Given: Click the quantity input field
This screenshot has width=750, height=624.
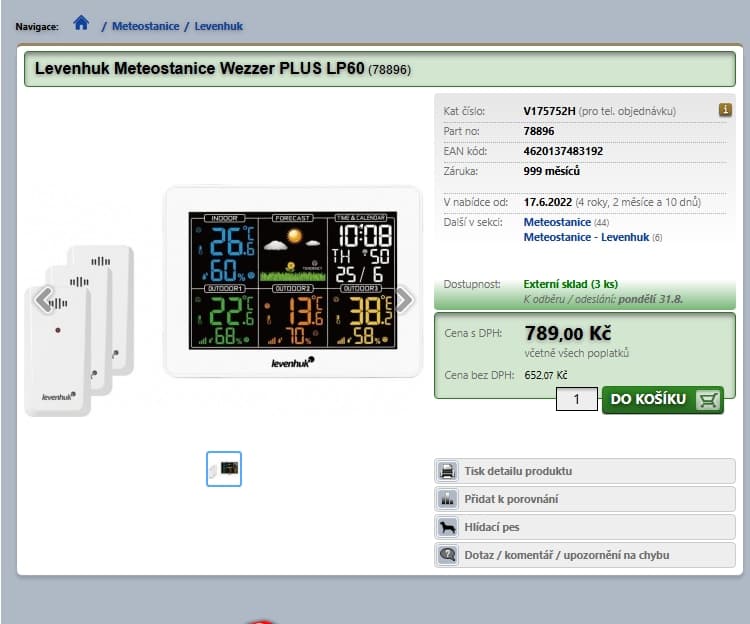Looking at the screenshot, I should pyautogui.click(x=576, y=399).
